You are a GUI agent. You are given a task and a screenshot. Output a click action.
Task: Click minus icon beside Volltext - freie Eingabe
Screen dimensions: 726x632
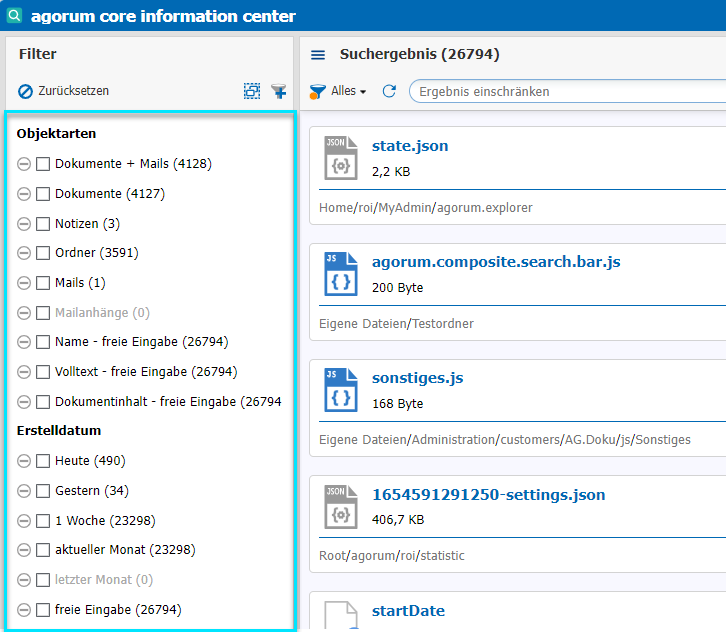pos(24,372)
